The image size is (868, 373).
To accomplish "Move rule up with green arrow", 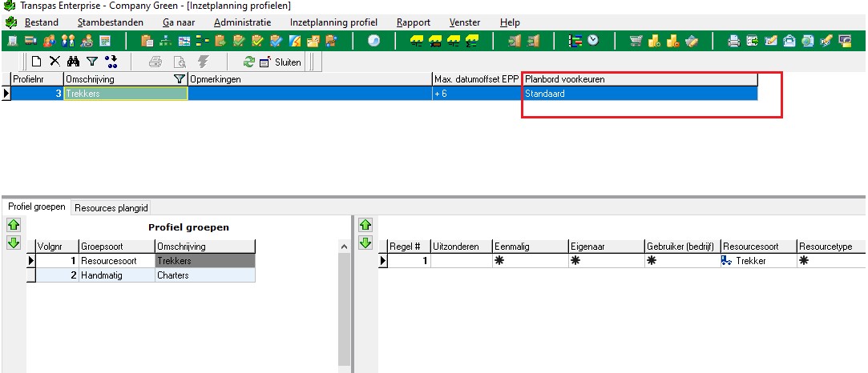I will [365, 225].
